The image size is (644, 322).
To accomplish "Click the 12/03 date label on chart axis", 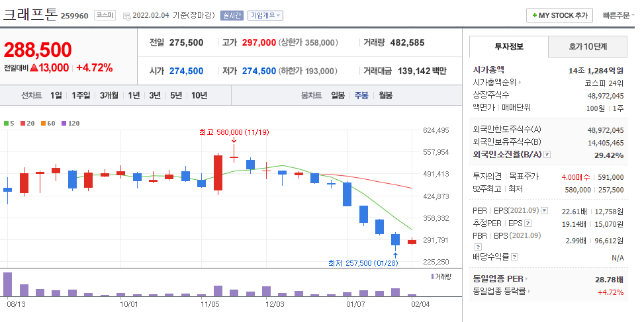I will point(275,304).
